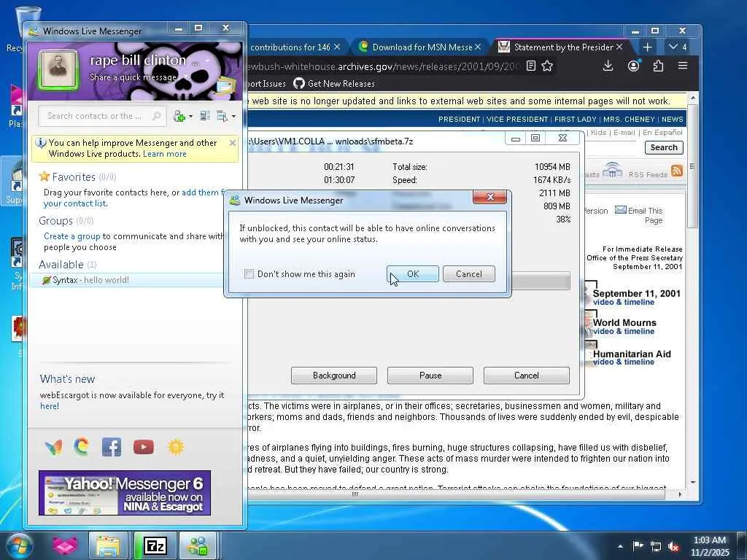Expand the show menu dropdown arrow

[233, 116]
